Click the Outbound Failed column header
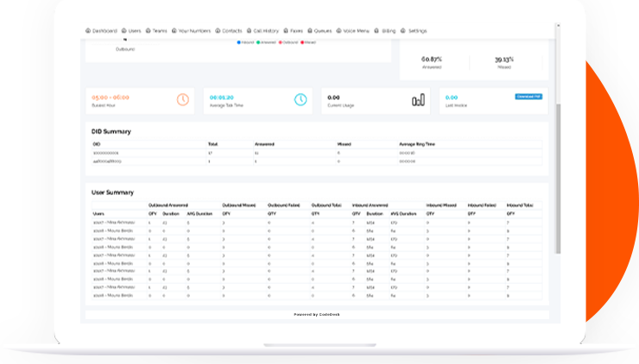Screen dimensions: 639x364 tap(283, 205)
